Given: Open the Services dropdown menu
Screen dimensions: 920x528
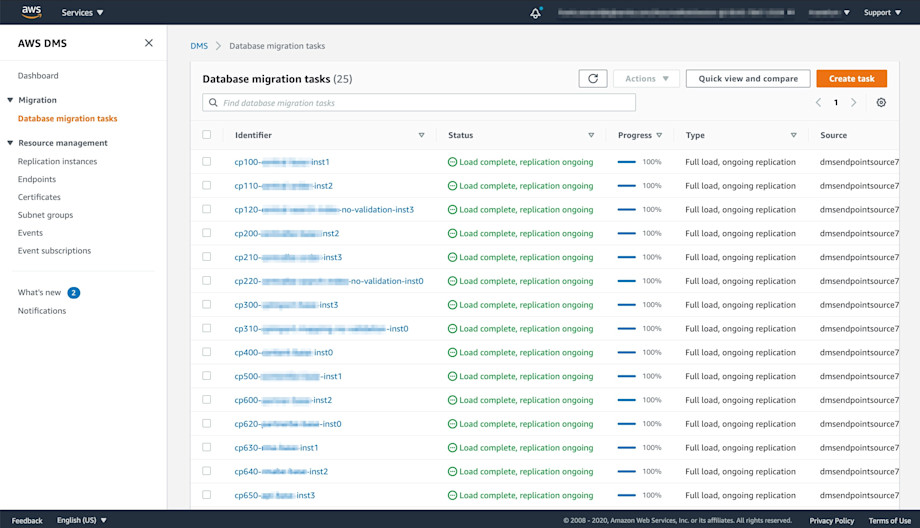Looking at the screenshot, I should click(82, 12).
